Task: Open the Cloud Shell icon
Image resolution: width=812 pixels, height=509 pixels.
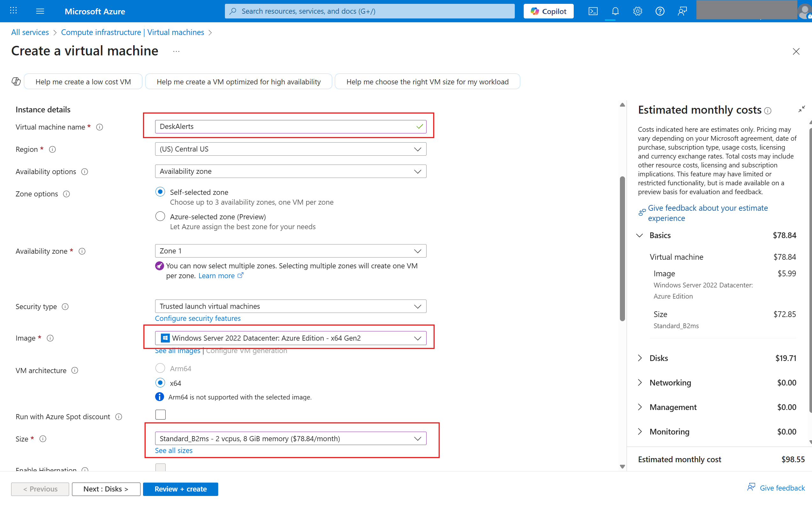Action: click(593, 11)
